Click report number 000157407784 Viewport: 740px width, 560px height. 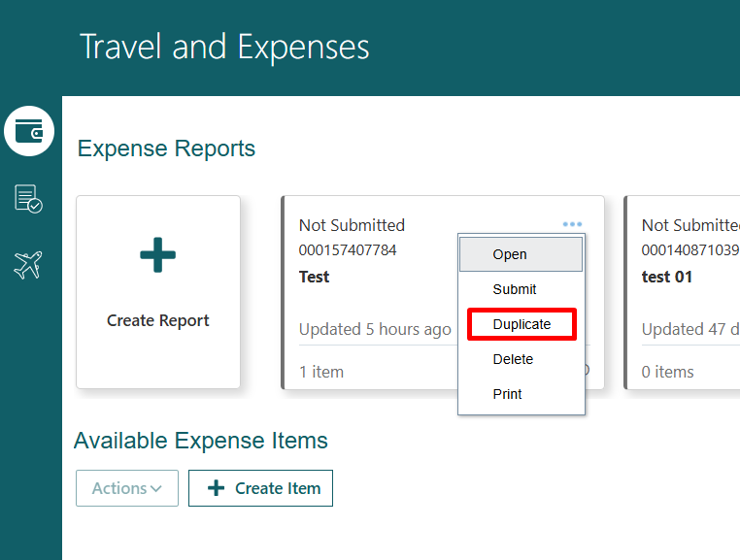point(348,249)
